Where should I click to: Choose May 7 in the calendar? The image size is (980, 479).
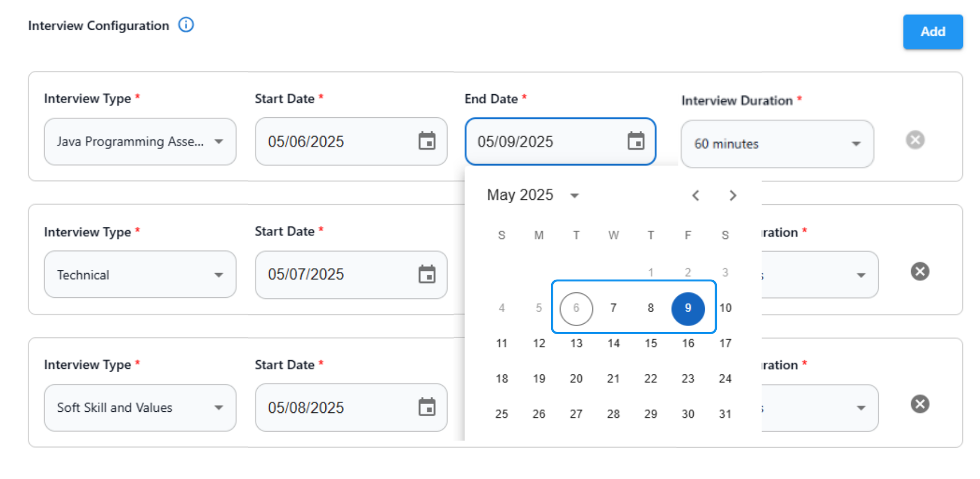[613, 308]
